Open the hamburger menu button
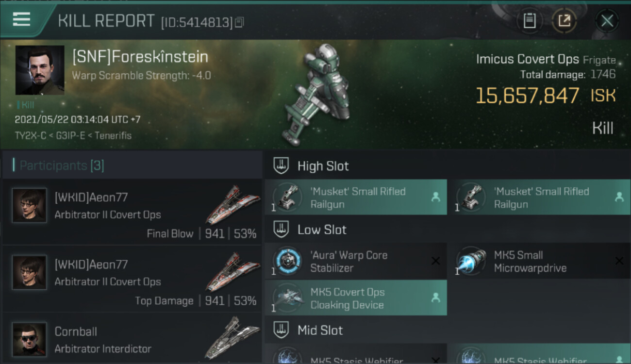The image size is (631, 364). tap(21, 19)
